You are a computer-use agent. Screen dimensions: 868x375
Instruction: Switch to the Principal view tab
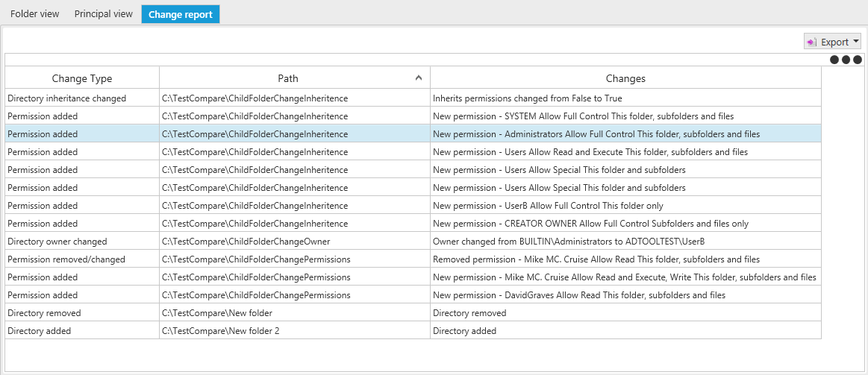pyautogui.click(x=104, y=14)
